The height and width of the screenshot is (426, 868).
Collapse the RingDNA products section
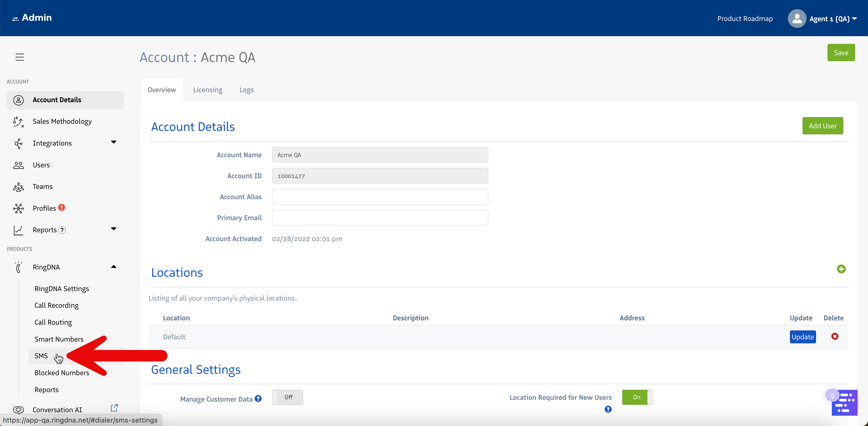point(114,267)
